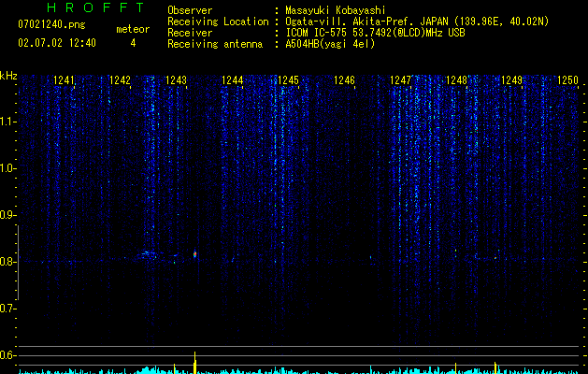Click the 1.0 kHz axis label
The image size is (588, 374).
(x=8, y=168)
